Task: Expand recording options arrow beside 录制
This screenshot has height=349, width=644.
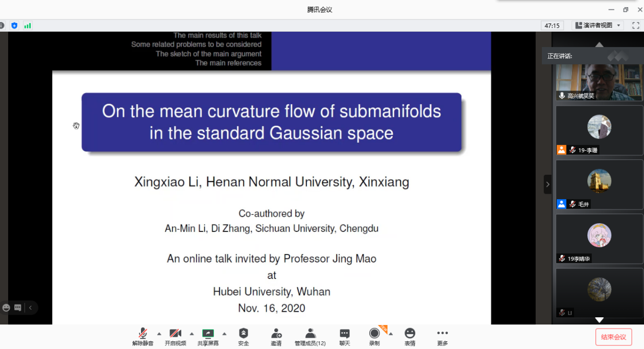Action: pyautogui.click(x=391, y=334)
